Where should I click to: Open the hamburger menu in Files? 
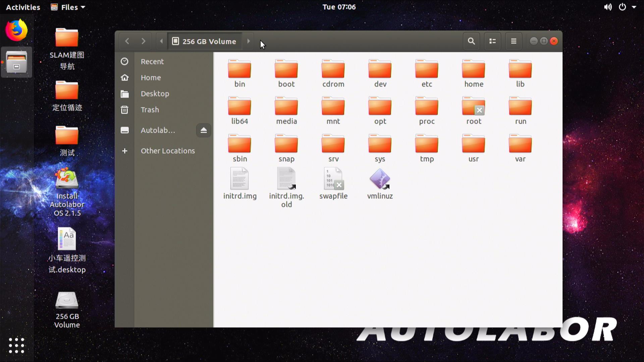pyautogui.click(x=513, y=41)
